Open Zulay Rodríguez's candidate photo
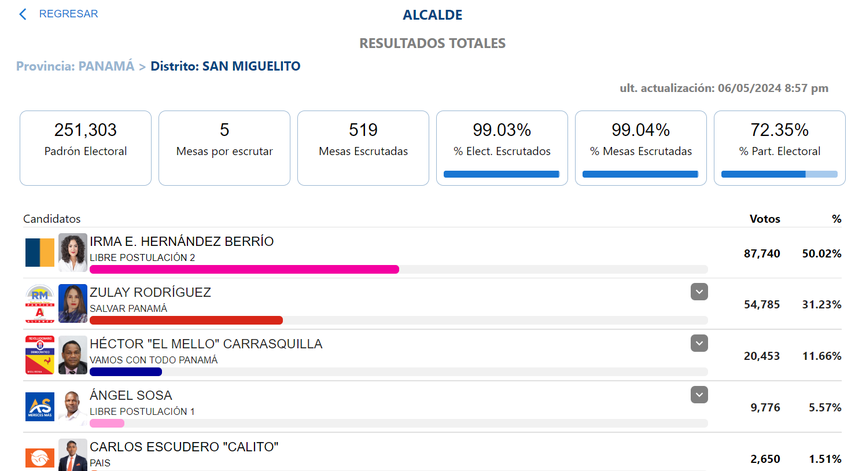The width and height of the screenshot is (855, 471). pos(73,304)
